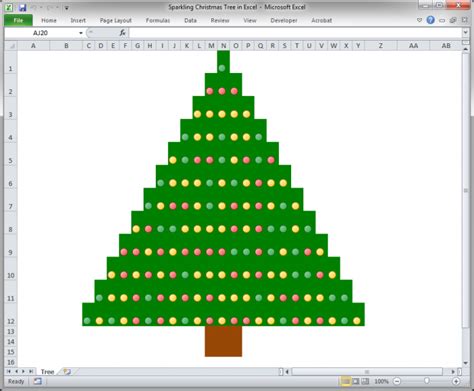Click the Insert Worksheet tab icon
This screenshot has height=391, width=474.
click(67, 371)
